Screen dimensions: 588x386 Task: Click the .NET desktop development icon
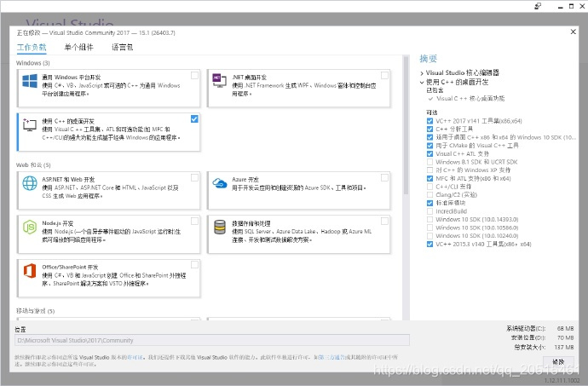point(219,80)
